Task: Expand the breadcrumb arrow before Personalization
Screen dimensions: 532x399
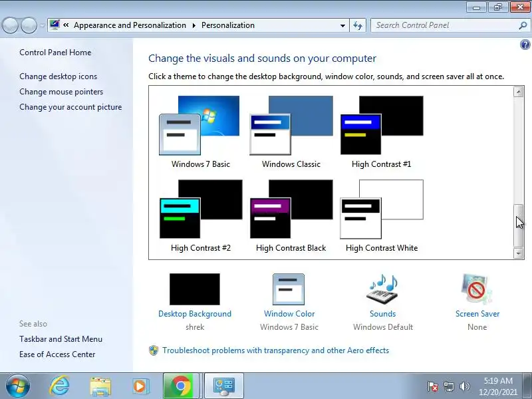Action: pos(194,25)
